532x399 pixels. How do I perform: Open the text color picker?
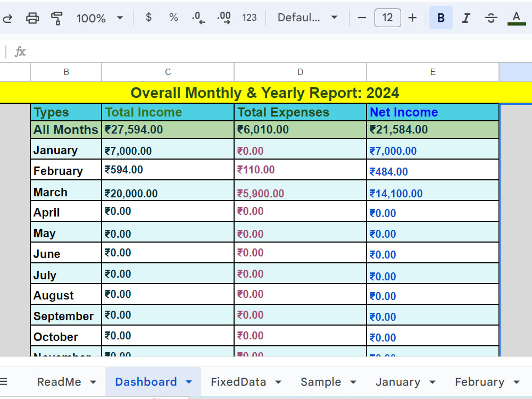(x=516, y=18)
